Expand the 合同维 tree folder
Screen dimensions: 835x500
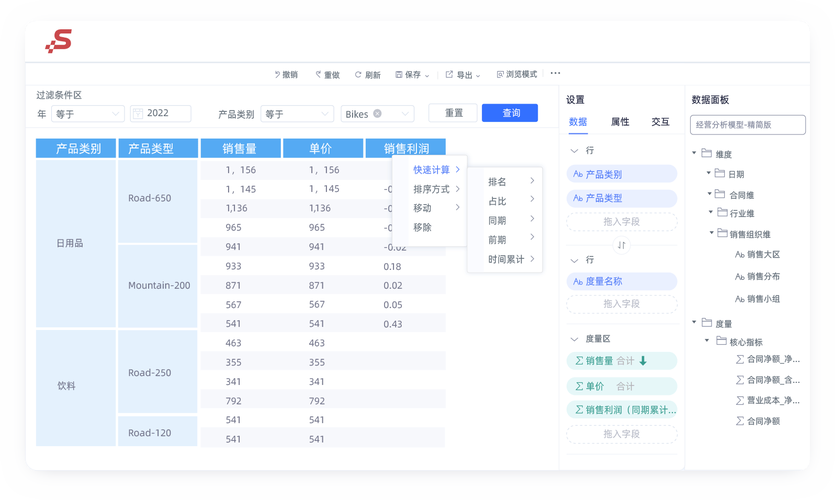point(710,194)
